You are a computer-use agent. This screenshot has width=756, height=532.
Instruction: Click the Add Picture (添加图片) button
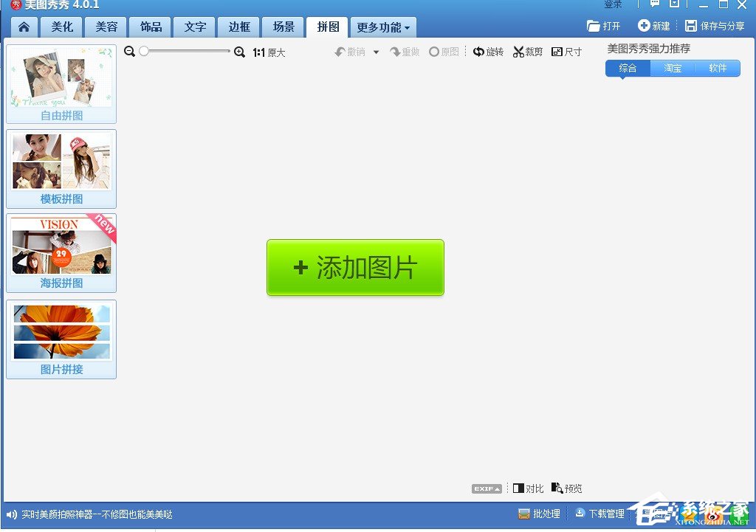[354, 267]
